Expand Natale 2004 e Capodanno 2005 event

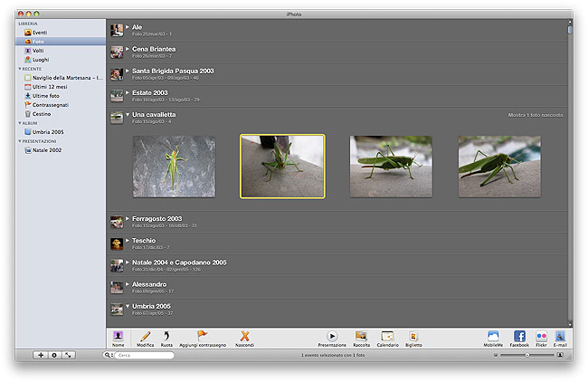pyautogui.click(x=128, y=263)
